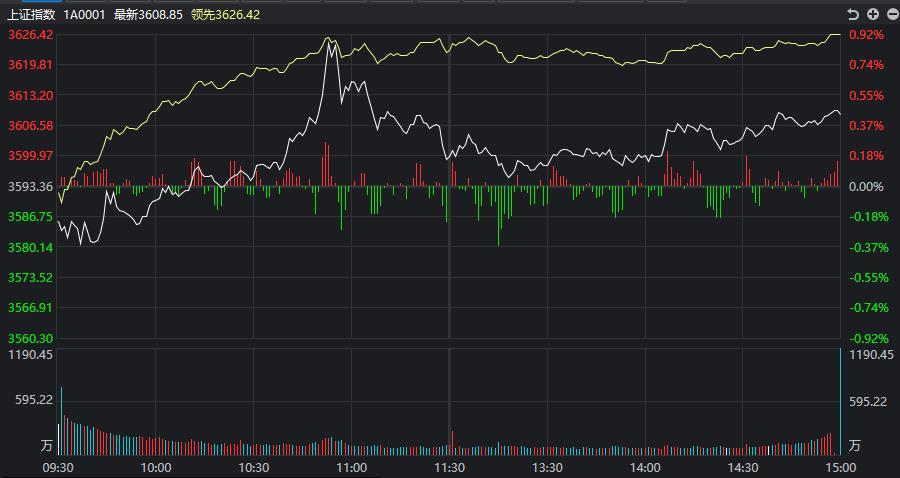This screenshot has width=900, height=478.
Task: Click the red 0.37% percent axis label
Action: 867,125
